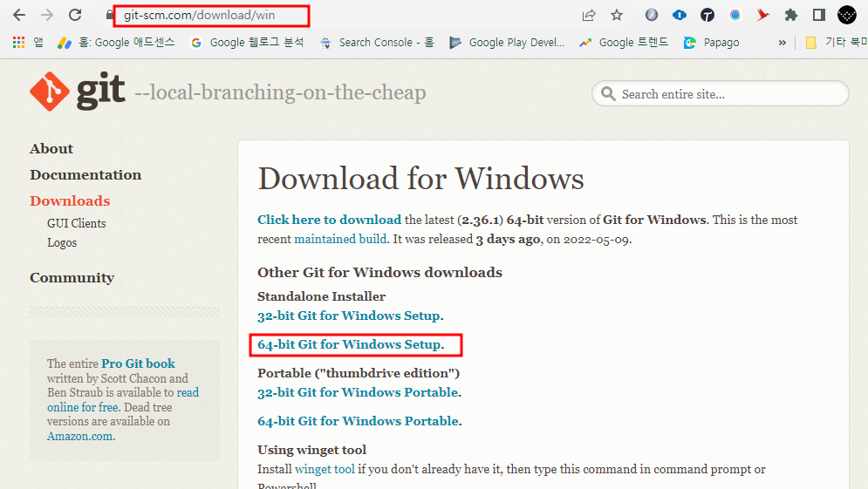Screen dimensions: 868x489
Task: Open Google Play Devel... bookmark
Action: pos(507,43)
